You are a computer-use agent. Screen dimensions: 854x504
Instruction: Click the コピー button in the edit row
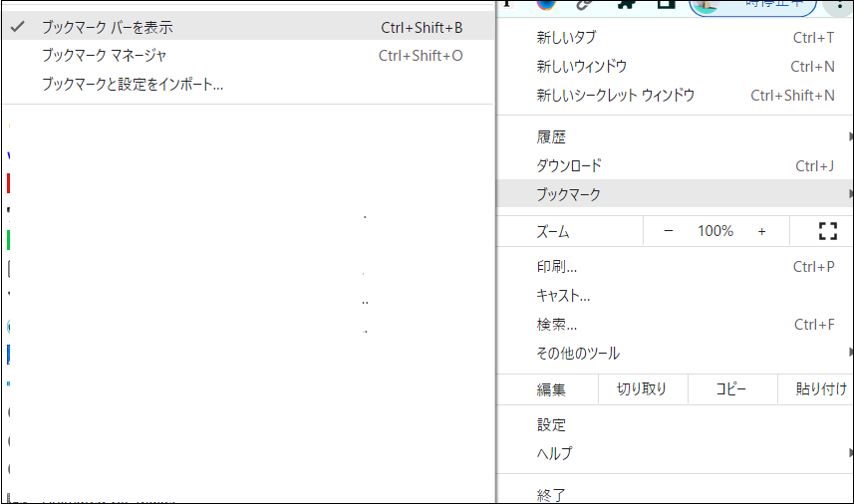[730, 389]
